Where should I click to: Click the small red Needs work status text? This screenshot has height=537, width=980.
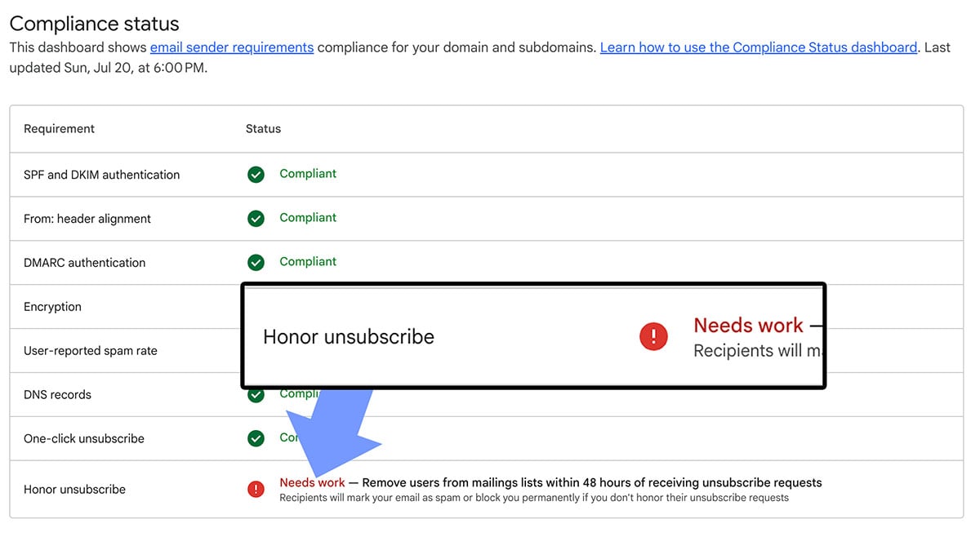point(312,483)
